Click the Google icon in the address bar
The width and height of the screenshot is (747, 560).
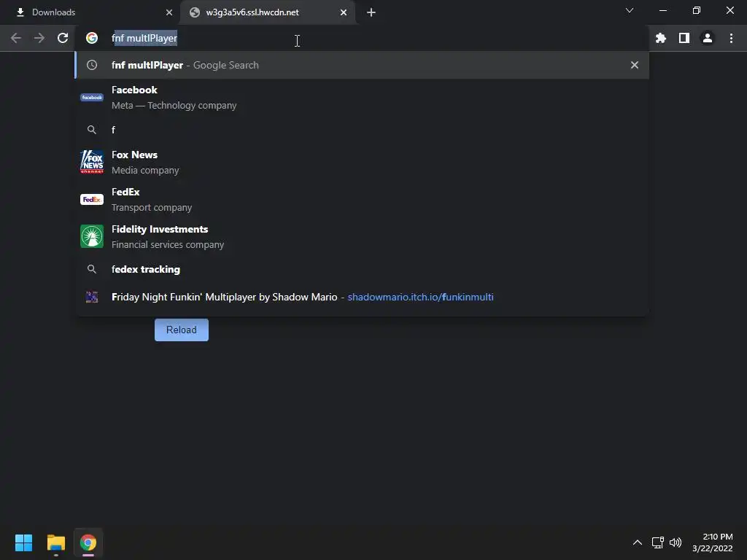(x=92, y=38)
